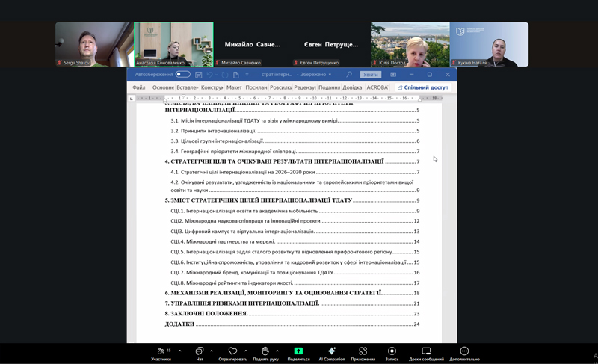
Task: Click TOC entry 3.4 Географічні пріоритети
Action: pyautogui.click(x=295, y=151)
